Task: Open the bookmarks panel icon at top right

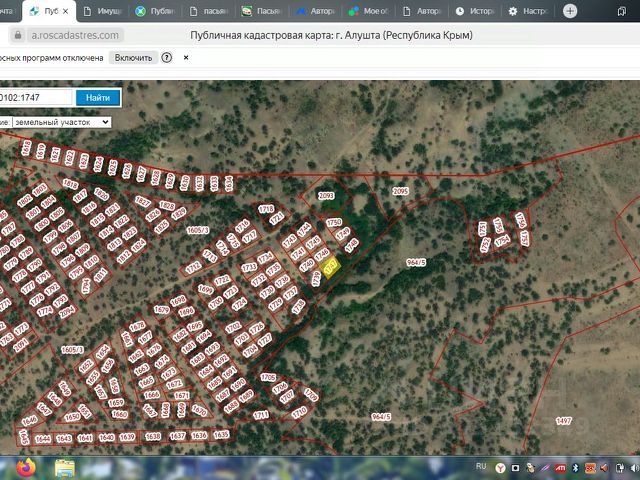Action: pos(622,11)
